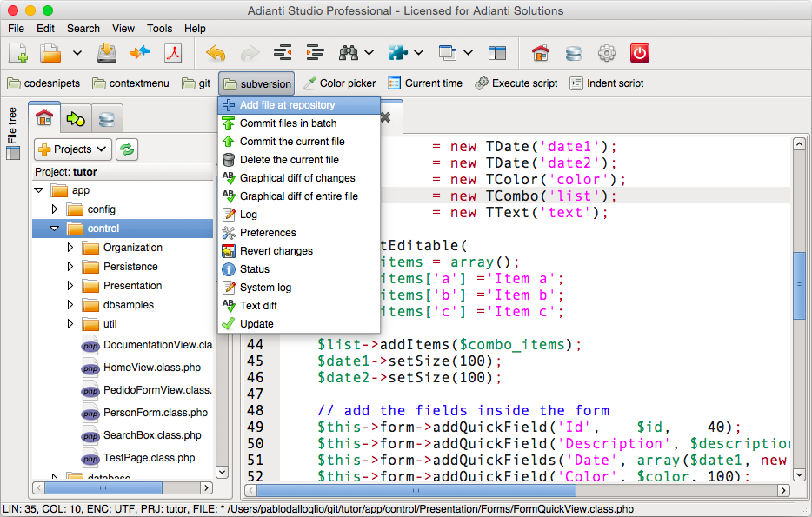This screenshot has width=812, height=517.
Task: Close the editor tab with the X icon
Action: pyautogui.click(x=385, y=117)
